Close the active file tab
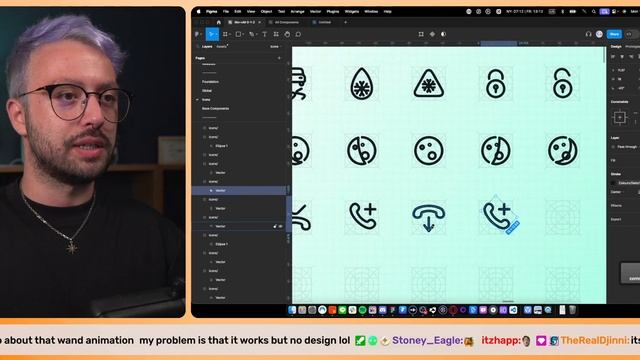640x360 pixels. (x=260, y=22)
